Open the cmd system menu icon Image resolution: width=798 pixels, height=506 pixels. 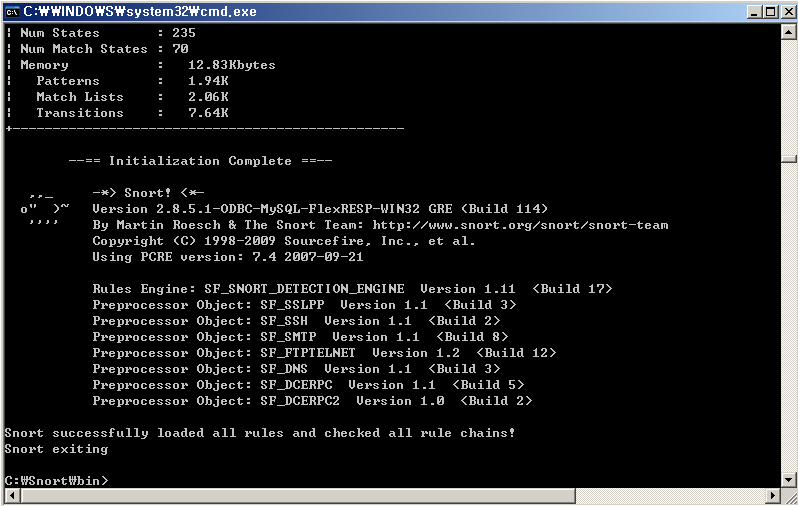tap(12, 12)
